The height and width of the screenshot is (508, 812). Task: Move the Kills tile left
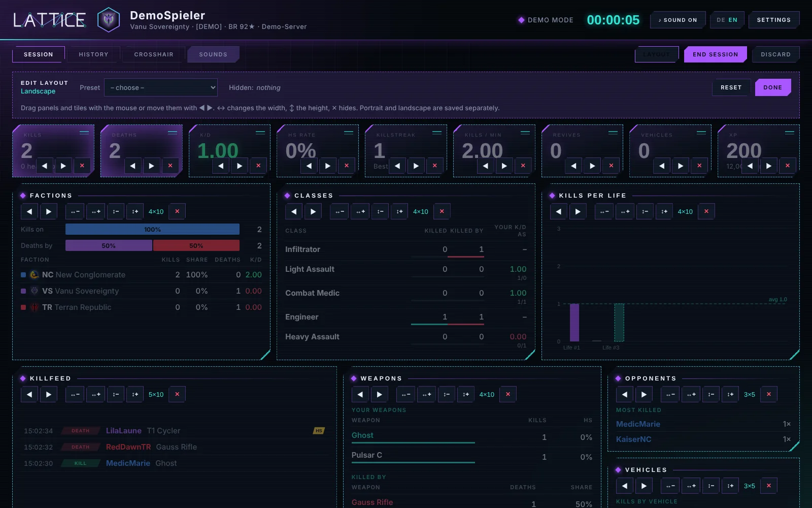pos(45,166)
